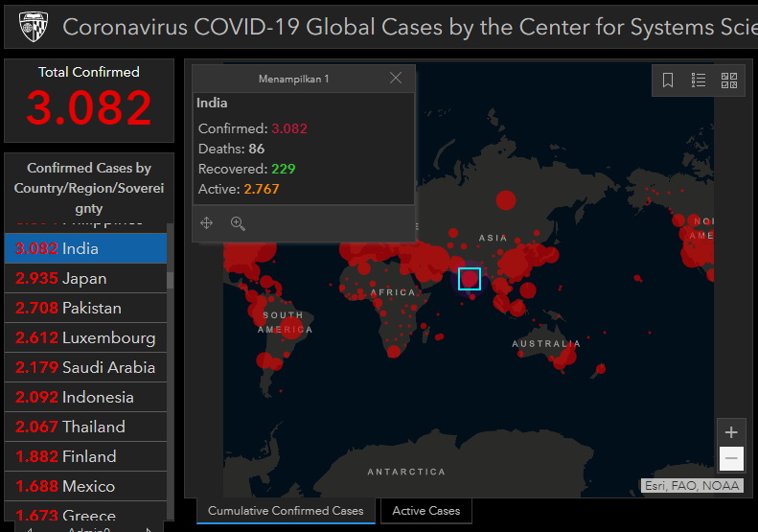Select Pakistan in the country list
The height and width of the screenshot is (532, 758).
tap(85, 308)
